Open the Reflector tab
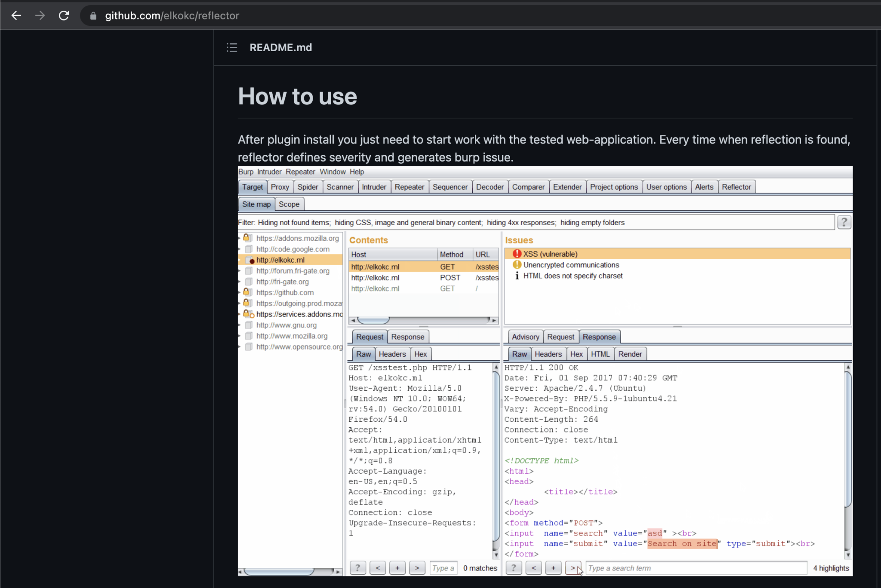The width and height of the screenshot is (881, 588). [736, 187]
